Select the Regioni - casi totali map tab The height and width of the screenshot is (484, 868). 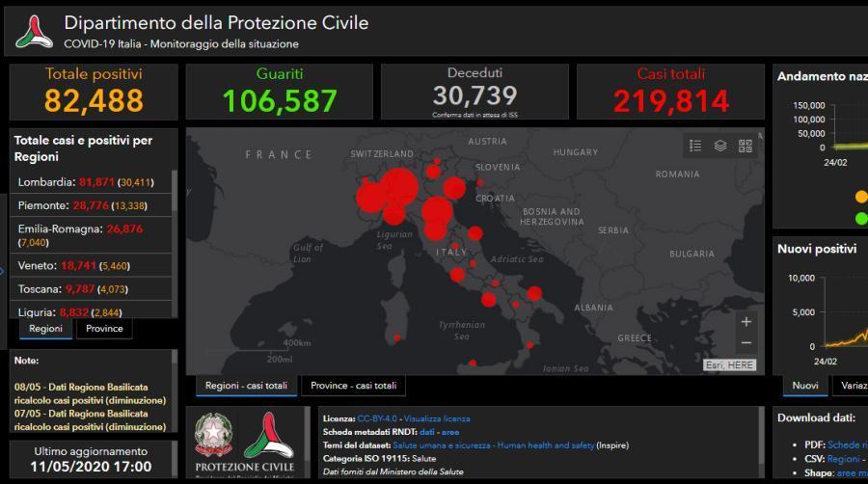coord(246,386)
